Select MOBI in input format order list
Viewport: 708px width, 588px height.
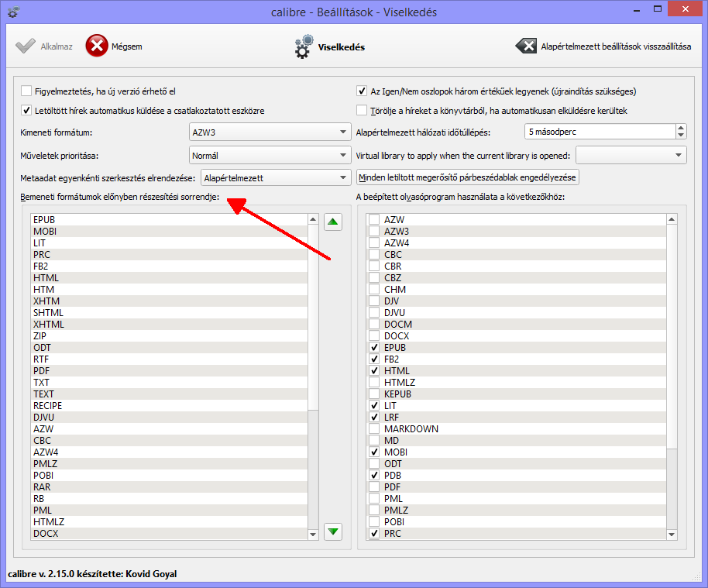170,231
